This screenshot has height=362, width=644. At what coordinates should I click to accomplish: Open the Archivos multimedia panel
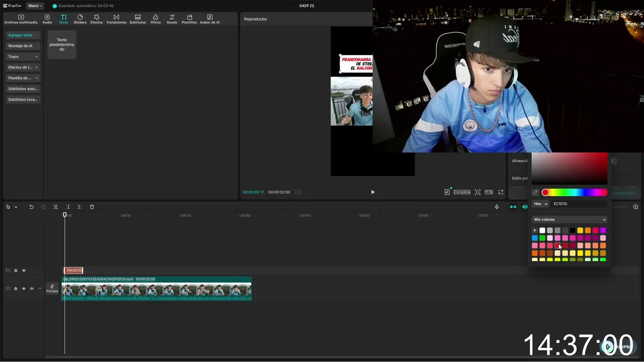(21, 19)
